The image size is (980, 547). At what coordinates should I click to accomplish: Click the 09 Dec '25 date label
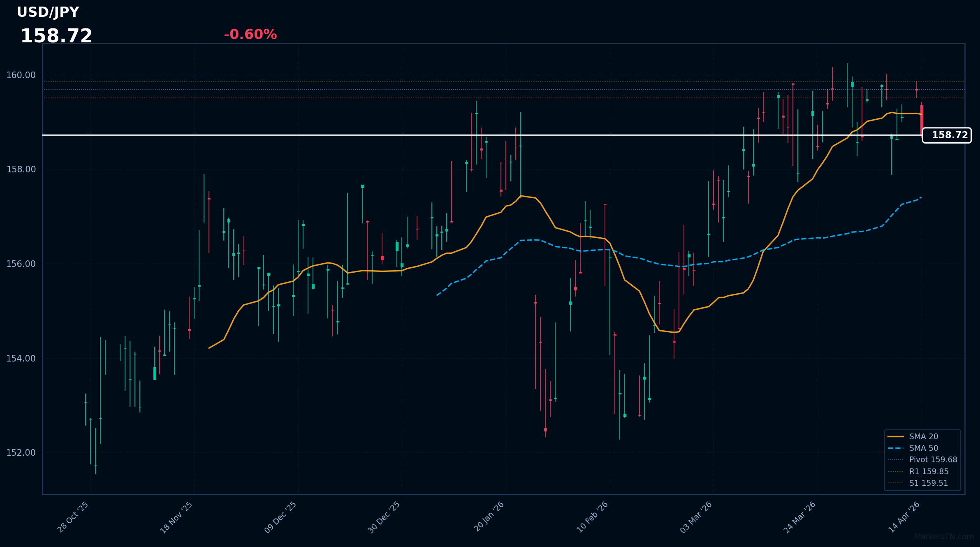(x=280, y=518)
